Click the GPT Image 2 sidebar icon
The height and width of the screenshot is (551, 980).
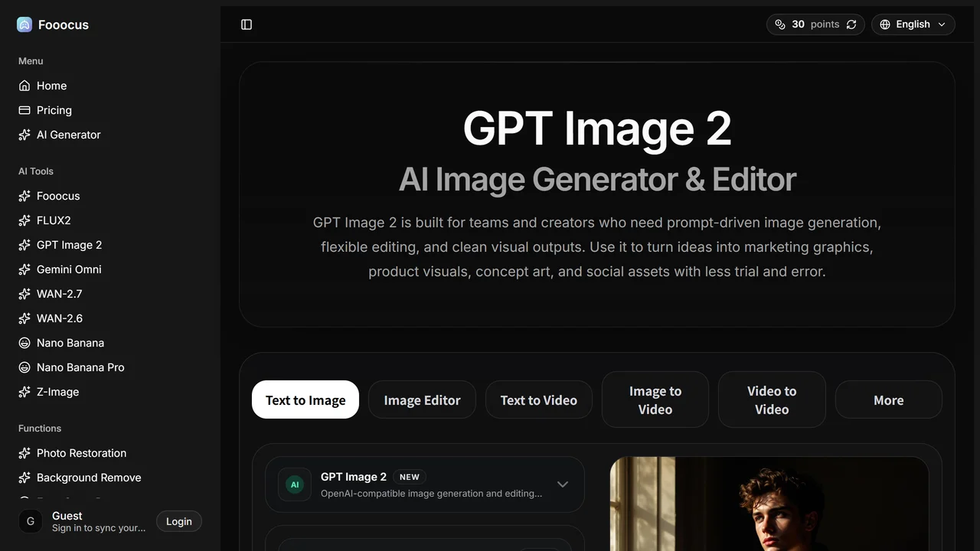point(24,245)
